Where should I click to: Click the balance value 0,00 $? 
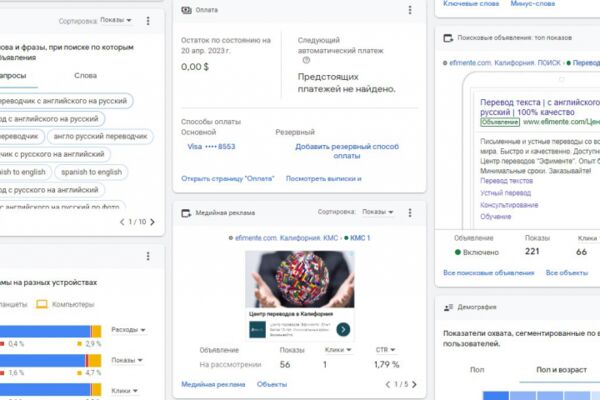pos(195,67)
